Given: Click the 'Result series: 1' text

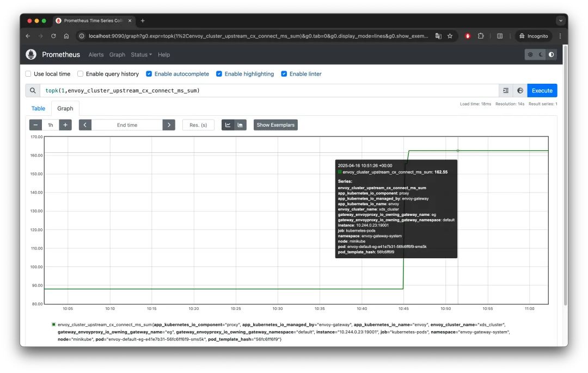Looking at the screenshot, I should (x=543, y=104).
